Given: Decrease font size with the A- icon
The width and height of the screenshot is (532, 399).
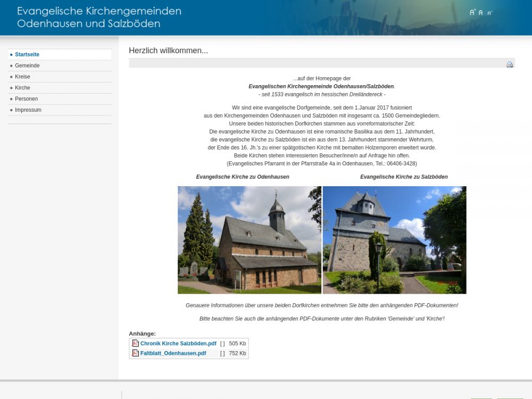Looking at the screenshot, I should pyautogui.click(x=489, y=13).
